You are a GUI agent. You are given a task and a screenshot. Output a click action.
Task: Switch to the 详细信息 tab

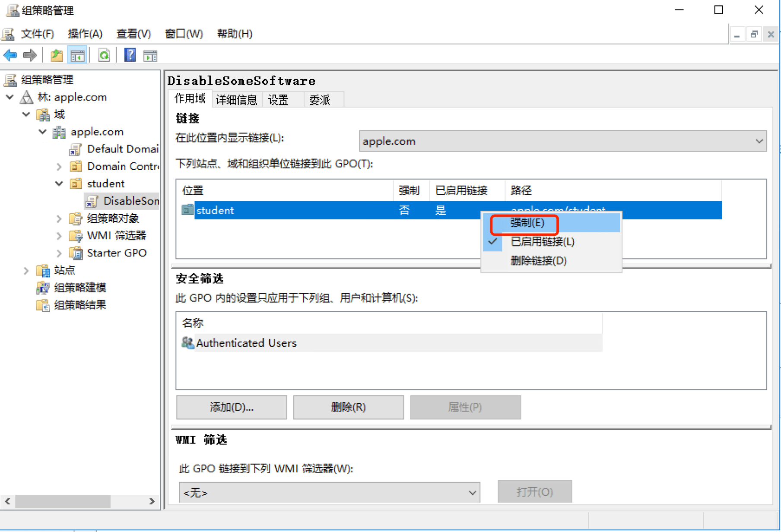[236, 100]
